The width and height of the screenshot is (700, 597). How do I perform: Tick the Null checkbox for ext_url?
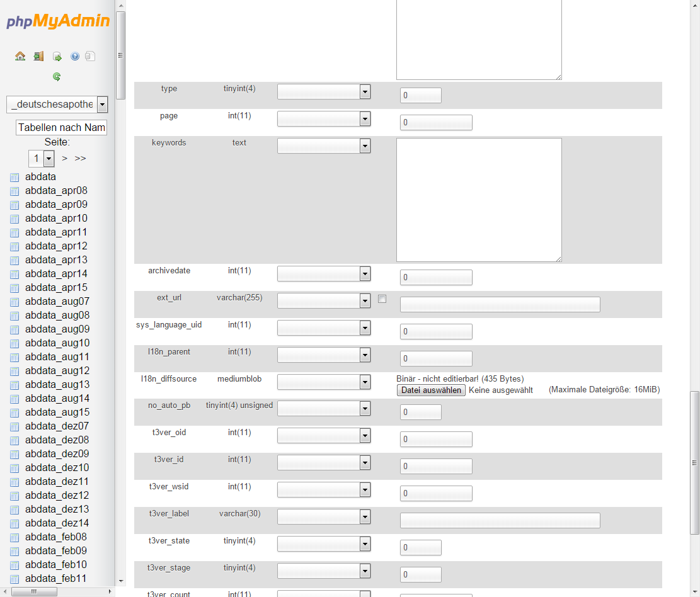382,299
